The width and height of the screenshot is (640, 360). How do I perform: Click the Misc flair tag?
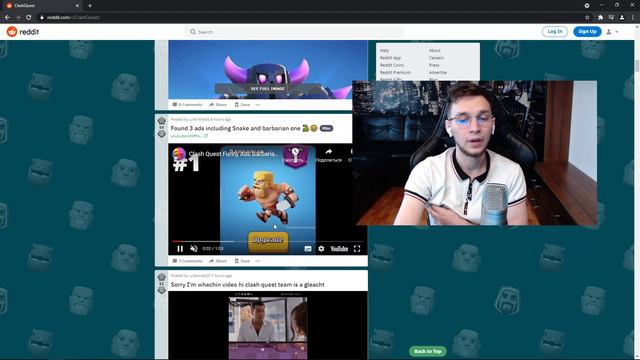point(326,128)
